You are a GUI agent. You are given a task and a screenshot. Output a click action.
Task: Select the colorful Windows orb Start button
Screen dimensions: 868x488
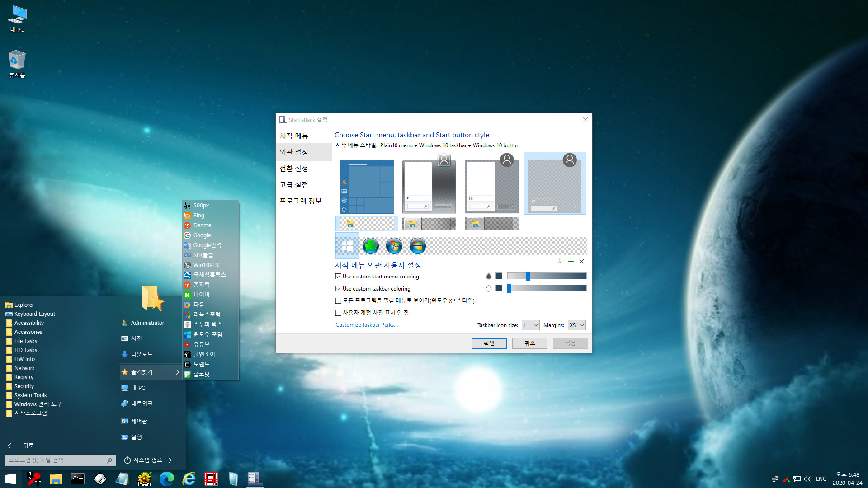pyautogui.click(x=418, y=246)
